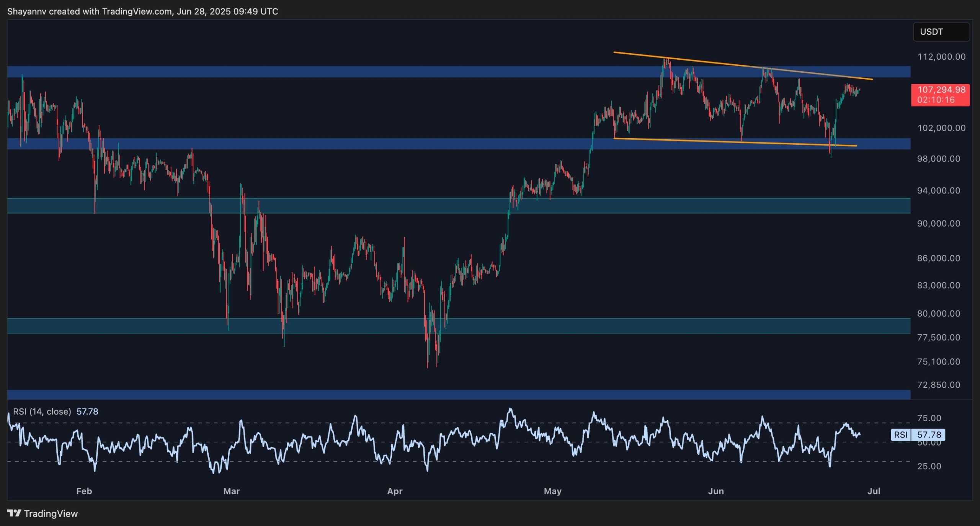980x526 pixels.
Task: Click the Mar month label on time axis
Action: [x=231, y=491]
